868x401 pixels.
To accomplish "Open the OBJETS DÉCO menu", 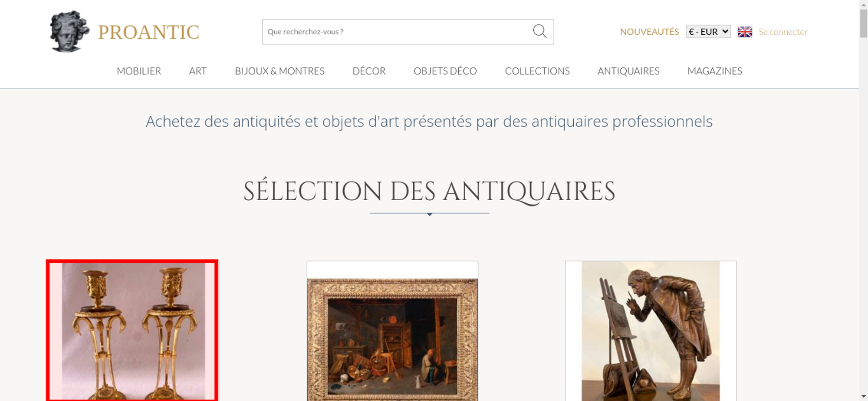I will tap(445, 71).
